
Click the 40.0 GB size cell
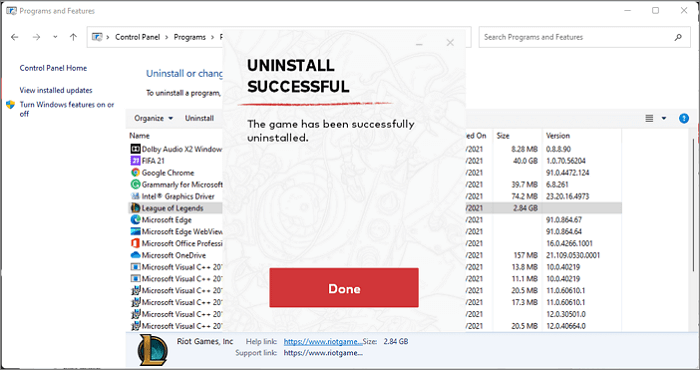tap(525, 161)
